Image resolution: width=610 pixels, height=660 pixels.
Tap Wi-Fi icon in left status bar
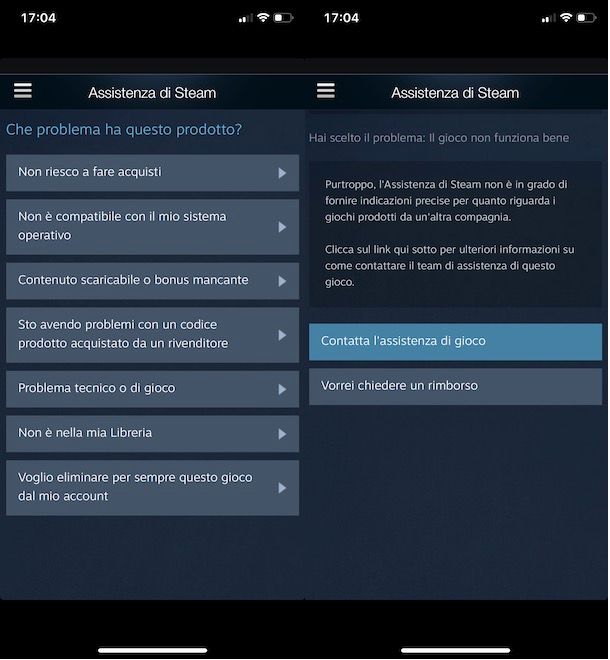click(263, 17)
